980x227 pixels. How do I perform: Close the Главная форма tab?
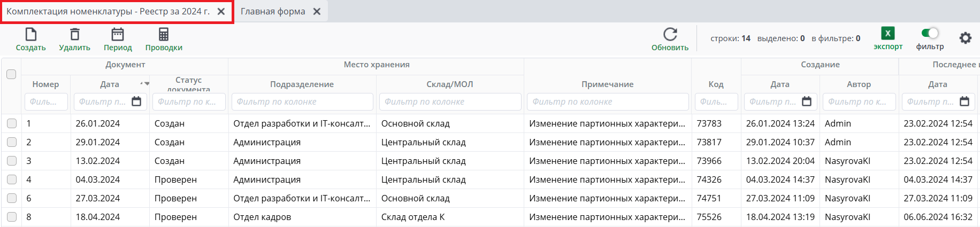(x=317, y=11)
